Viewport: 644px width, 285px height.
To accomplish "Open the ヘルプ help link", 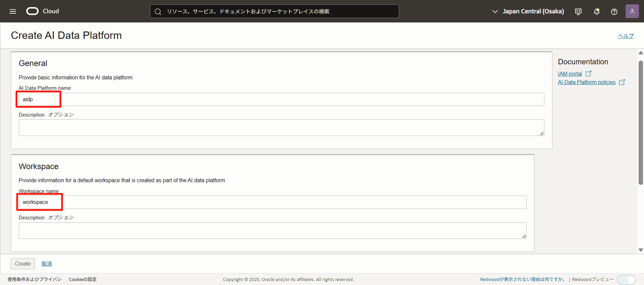I will 626,36.
